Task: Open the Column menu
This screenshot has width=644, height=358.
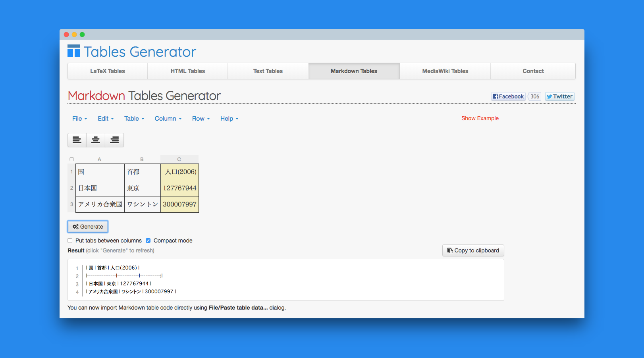Action: pyautogui.click(x=168, y=118)
